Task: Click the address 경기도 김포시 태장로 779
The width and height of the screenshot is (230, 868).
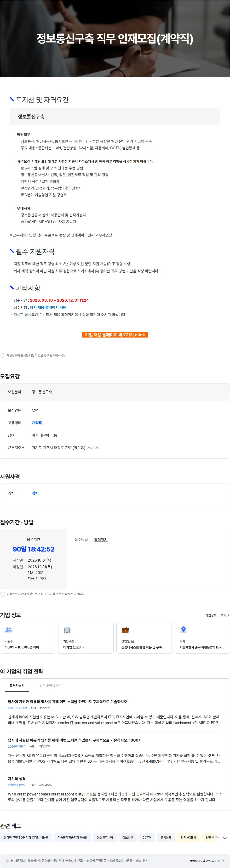Action: (58, 447)
